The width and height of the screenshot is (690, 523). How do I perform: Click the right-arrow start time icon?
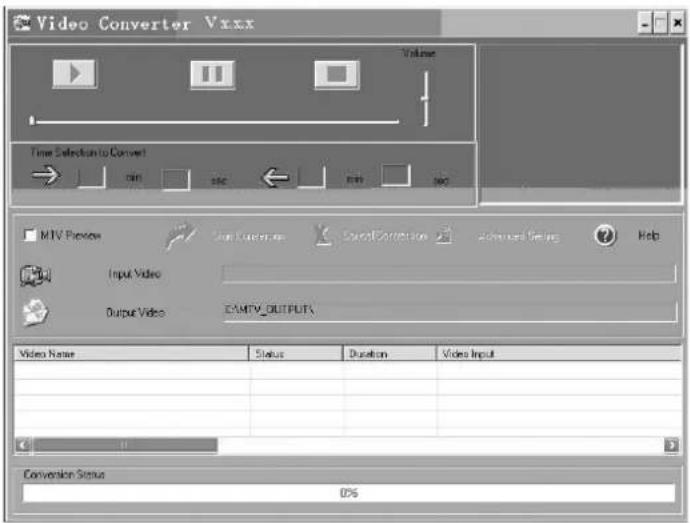pyautogui.click(x=46, y=176)
